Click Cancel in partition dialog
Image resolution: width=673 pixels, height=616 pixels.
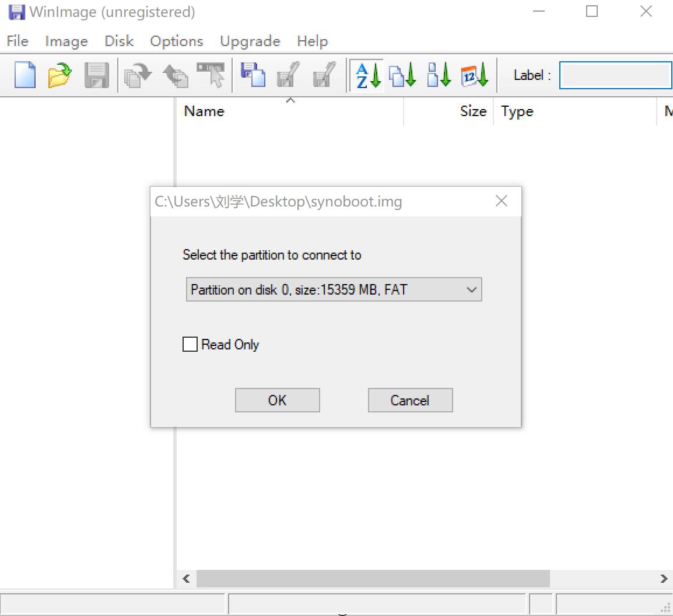coord(410,400)
